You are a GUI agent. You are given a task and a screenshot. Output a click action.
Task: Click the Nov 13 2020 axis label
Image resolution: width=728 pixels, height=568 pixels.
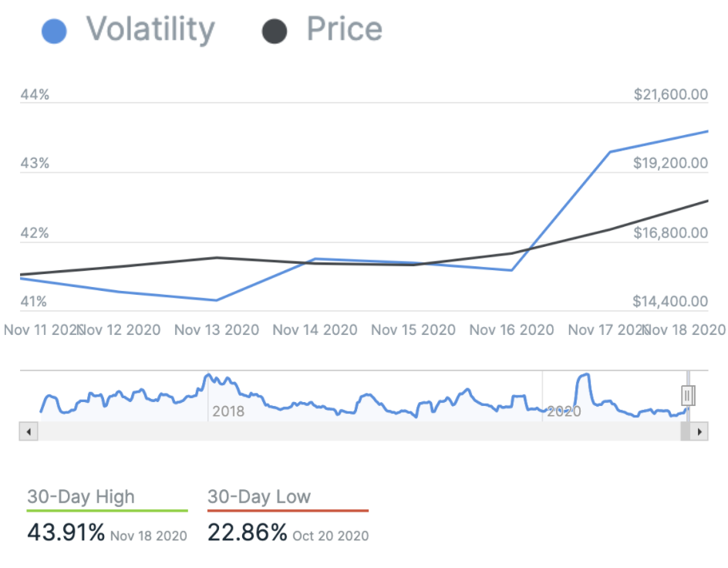point(217,330)
